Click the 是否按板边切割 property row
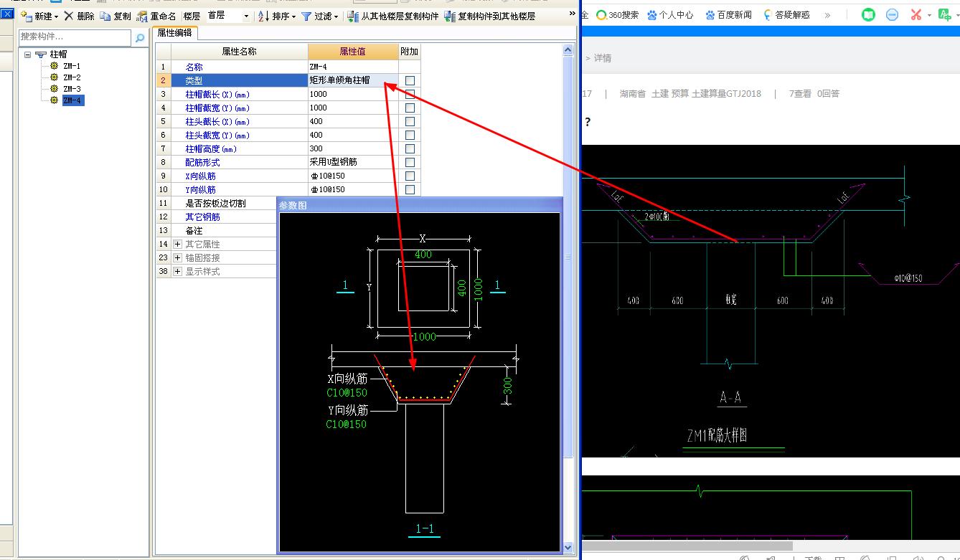The image size is (960, 560). click(x=217, y=203)
